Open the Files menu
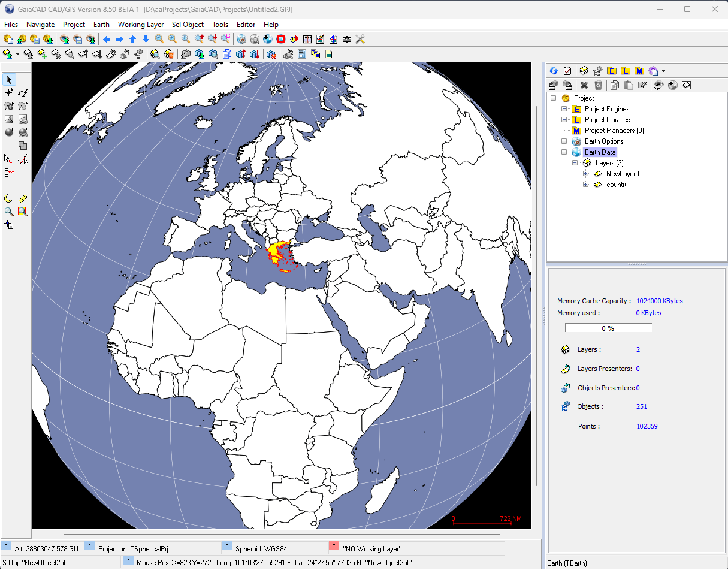Screen dimensions: 728x570 point(11,25)
